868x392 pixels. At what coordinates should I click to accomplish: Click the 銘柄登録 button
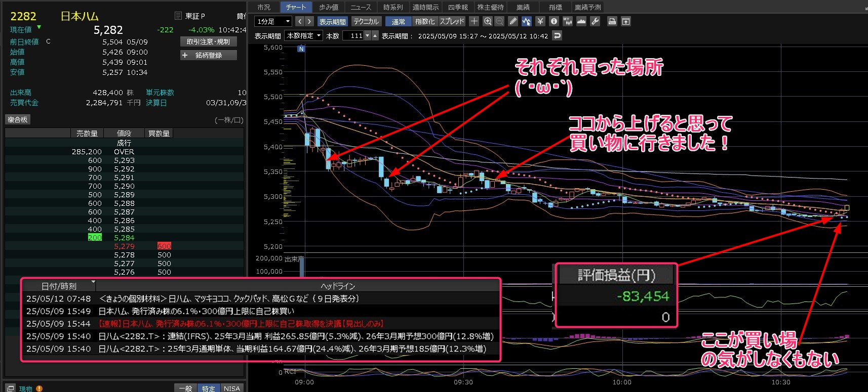(209, 55)
